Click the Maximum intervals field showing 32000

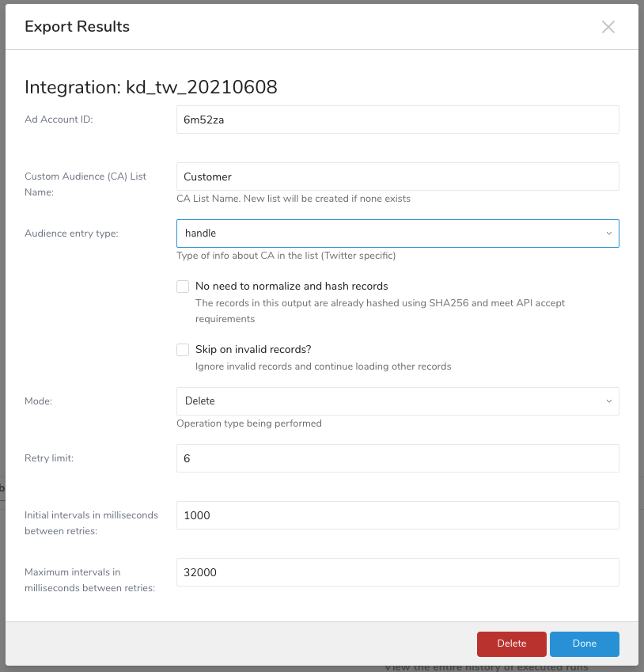(397, 572)
